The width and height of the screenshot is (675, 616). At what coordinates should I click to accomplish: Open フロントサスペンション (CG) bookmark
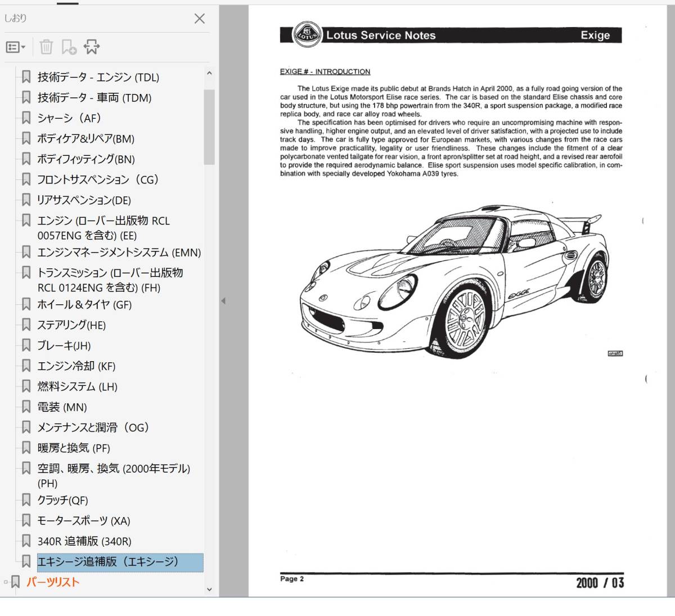point(98,180)
